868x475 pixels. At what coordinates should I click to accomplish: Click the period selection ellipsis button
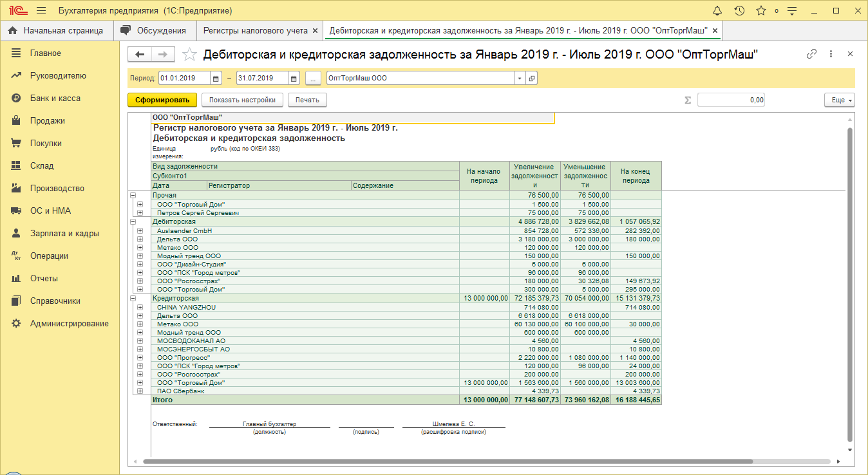(313, 79)
